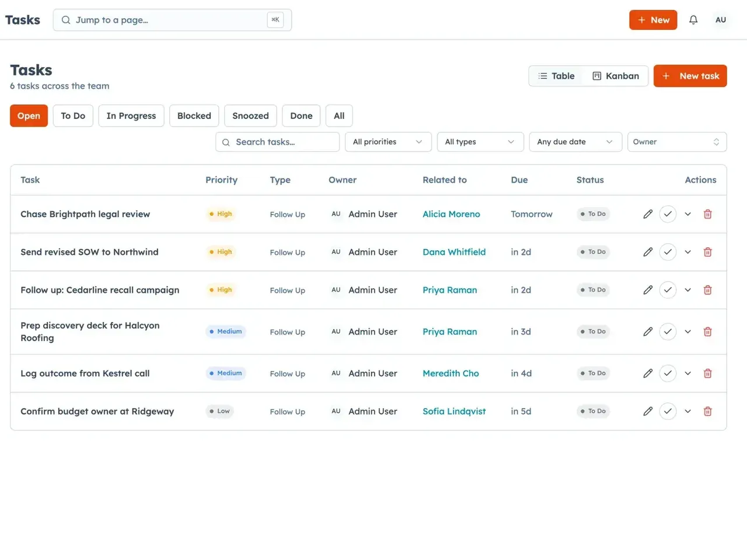The image size is (747, 560).
Task: Mark Chase Brightpath legal review as complete
Action: (668, 214)
